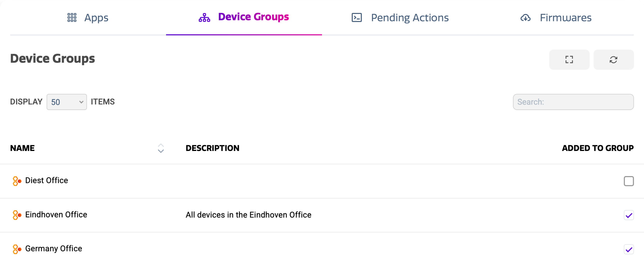Image resolution: width=644 pixels, height=266 pixels.
Task: Refresh the Device Groups list
Action: (x=613, y=60)
